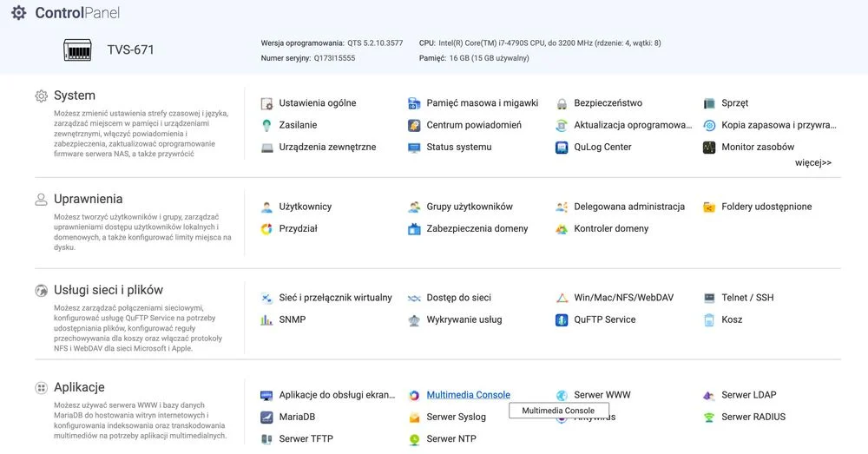Click Grupy użytkowników icon

(414, 207)
